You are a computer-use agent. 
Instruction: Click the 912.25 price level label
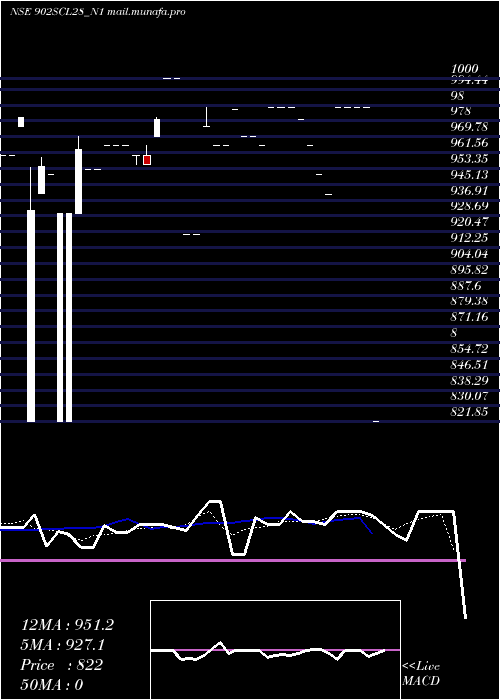coord(469,238)
